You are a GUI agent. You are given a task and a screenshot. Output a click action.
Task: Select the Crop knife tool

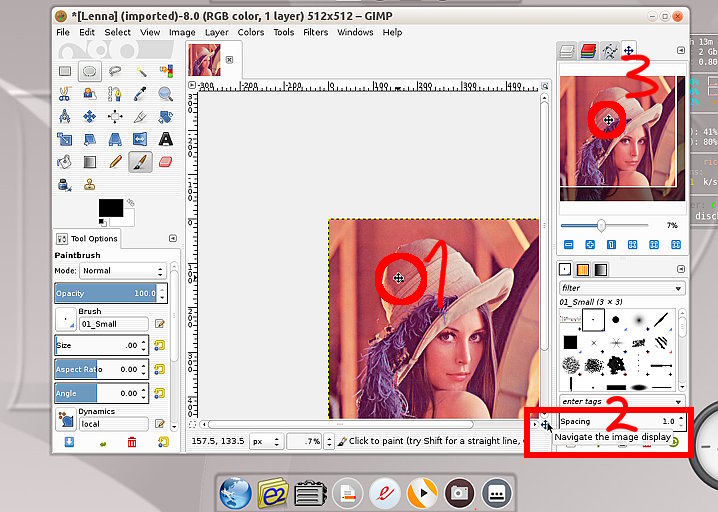(x=141, y=116)
